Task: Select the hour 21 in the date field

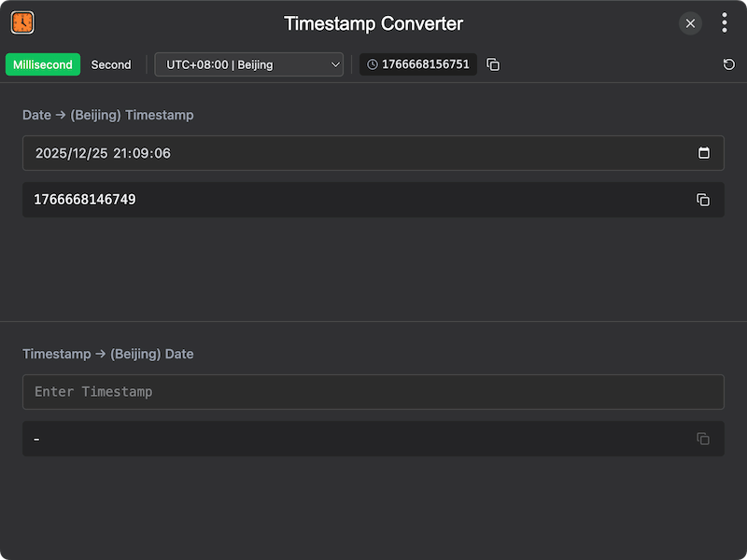Action: pyautogui.click(x=121, y=153)
